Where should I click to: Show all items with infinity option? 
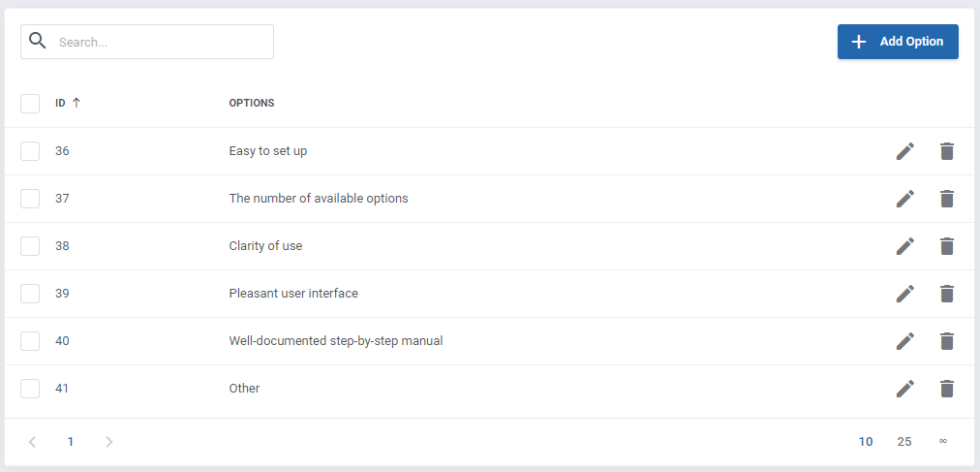pos(943,441)
